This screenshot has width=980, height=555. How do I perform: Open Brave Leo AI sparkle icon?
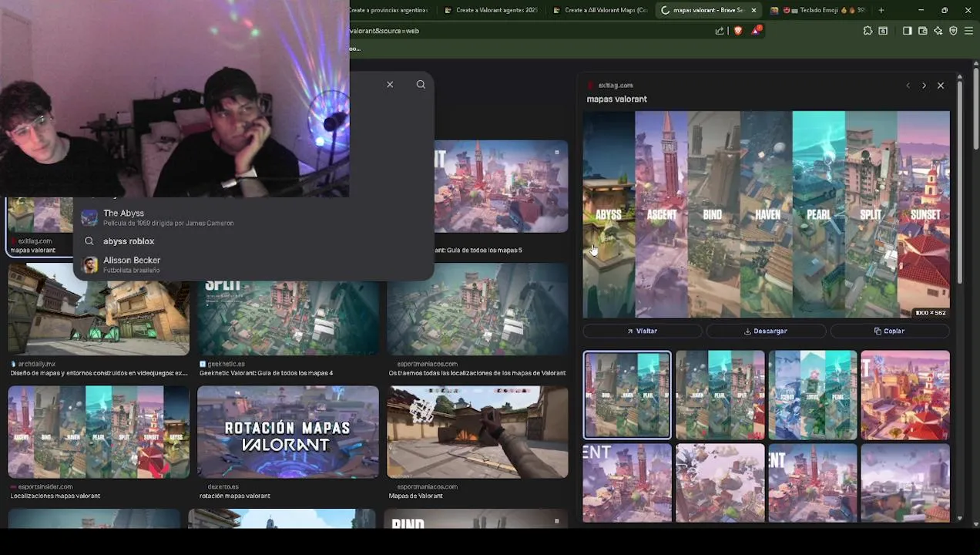938,31
